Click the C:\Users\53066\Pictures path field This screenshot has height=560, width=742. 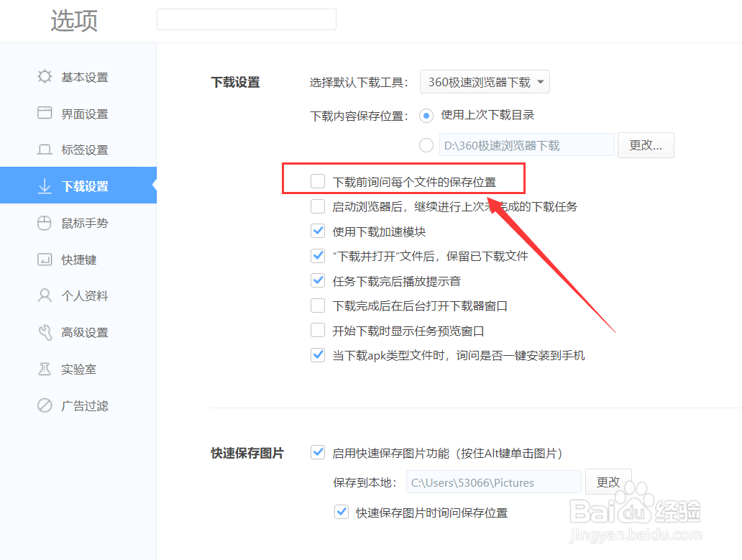(x=493, y=482)
